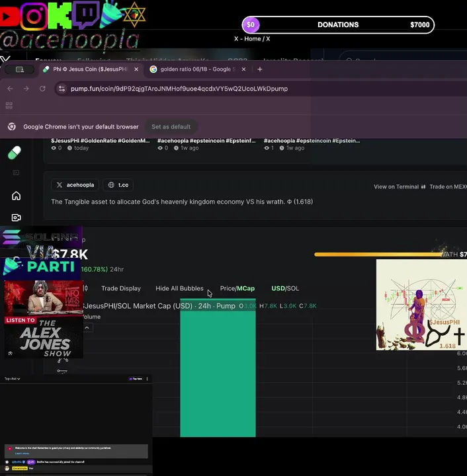Click Learn more in chat welcome notice
467x476 pixels.
22,454
